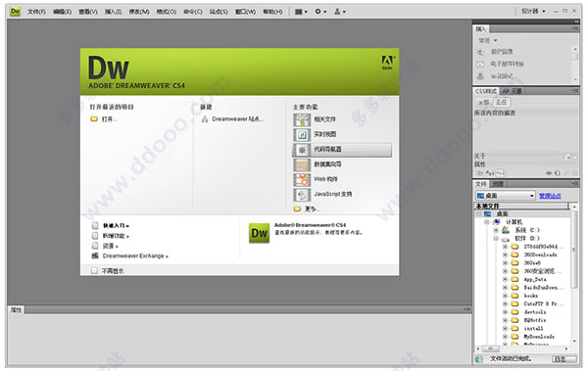Click the Insert panel options menu icon

click(x=575, y=28)
